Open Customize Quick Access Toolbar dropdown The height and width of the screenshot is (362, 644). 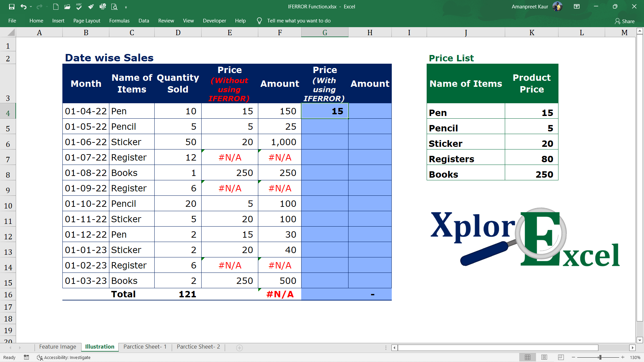(x=126, y=7)
